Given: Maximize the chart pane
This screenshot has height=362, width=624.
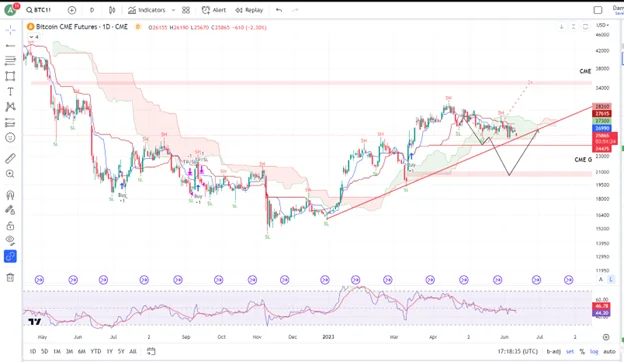Looking at the screenshot, I should coord(585,27).
